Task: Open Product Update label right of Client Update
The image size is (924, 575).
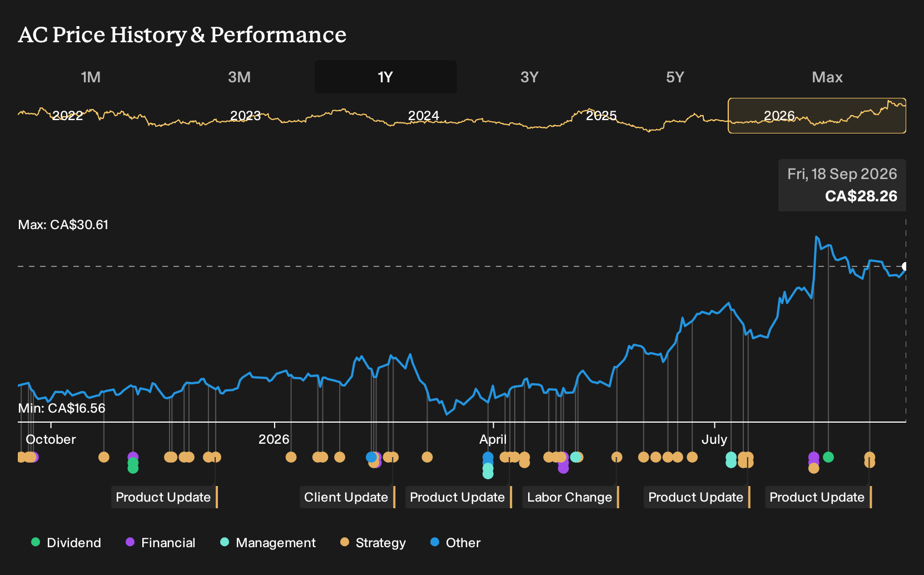Action: tap(459, 497)
